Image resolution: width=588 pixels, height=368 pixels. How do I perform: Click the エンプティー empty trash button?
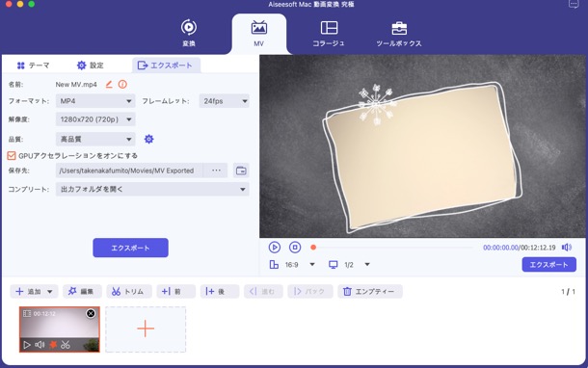click(x=370, y=291)
